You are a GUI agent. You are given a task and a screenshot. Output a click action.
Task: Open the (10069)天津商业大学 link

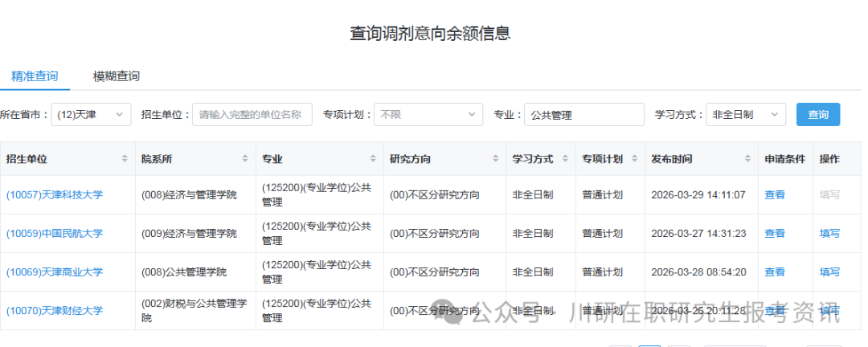pyautogui.click(x=55, y=272)
